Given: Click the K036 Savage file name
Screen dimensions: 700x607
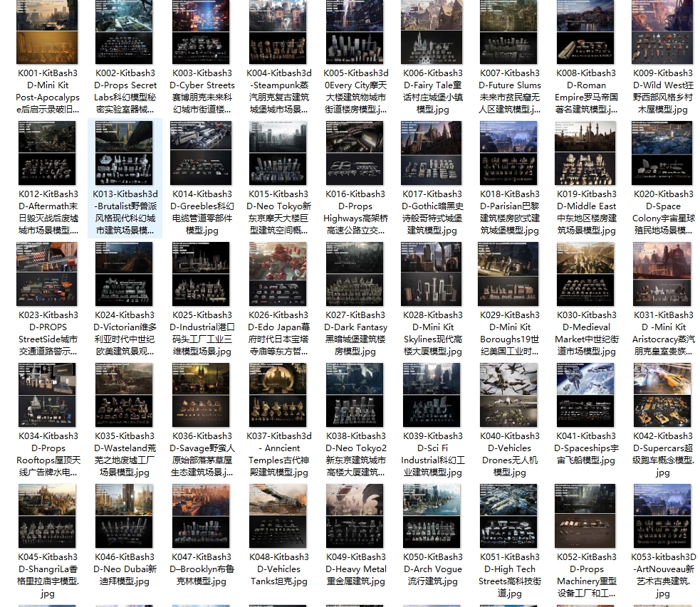Looking at the screenshot, I should click(202, 454).
